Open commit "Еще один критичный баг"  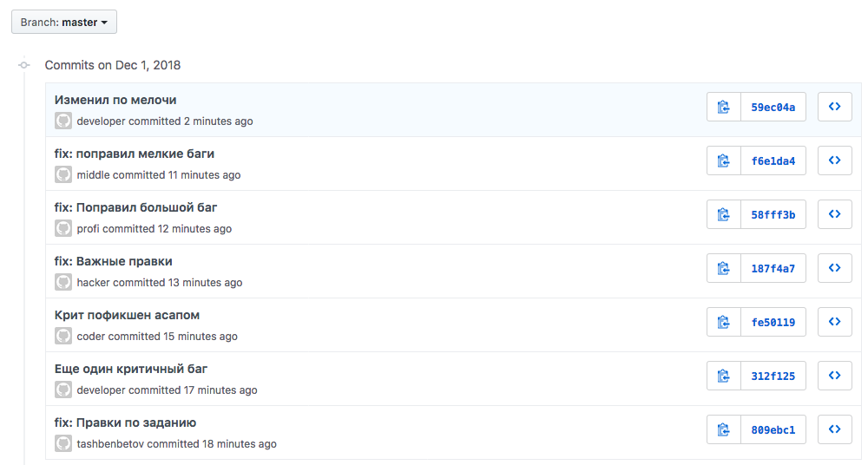coord(131,369)
